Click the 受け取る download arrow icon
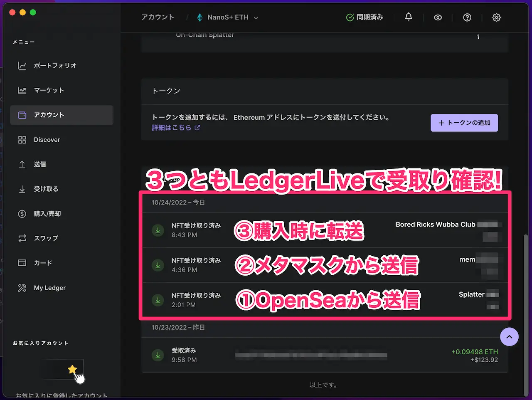Image resolution: width=532 pixels, height=400 pixels. pyautogui.click(x=22, y=189)
